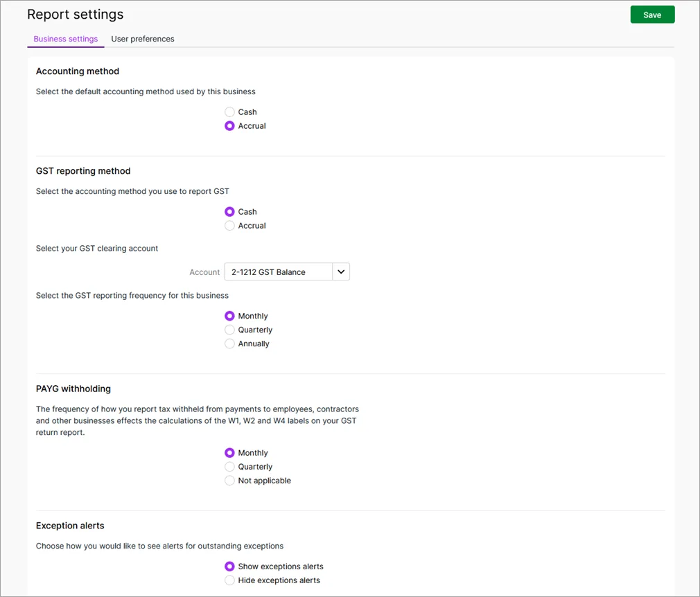The width and height of the screenshot is (700, 597).
Task: Switch to the User preferences tab
Action: click(143, 39)
